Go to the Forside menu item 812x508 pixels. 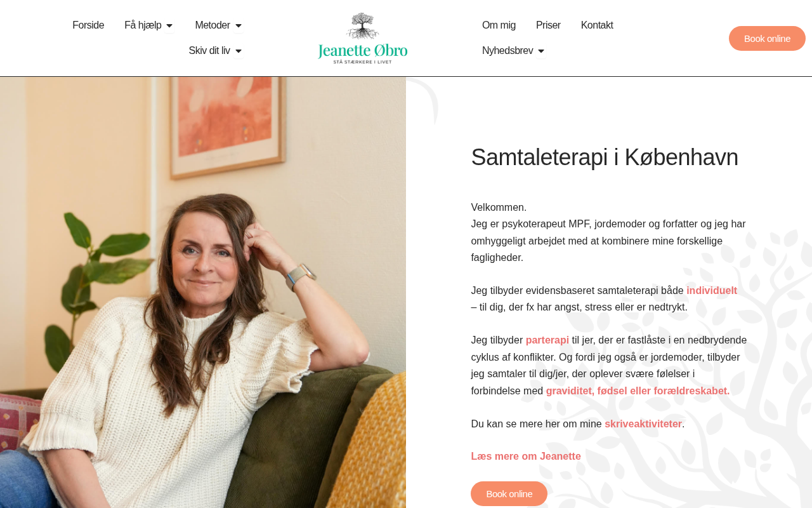(x=88, y=25)
